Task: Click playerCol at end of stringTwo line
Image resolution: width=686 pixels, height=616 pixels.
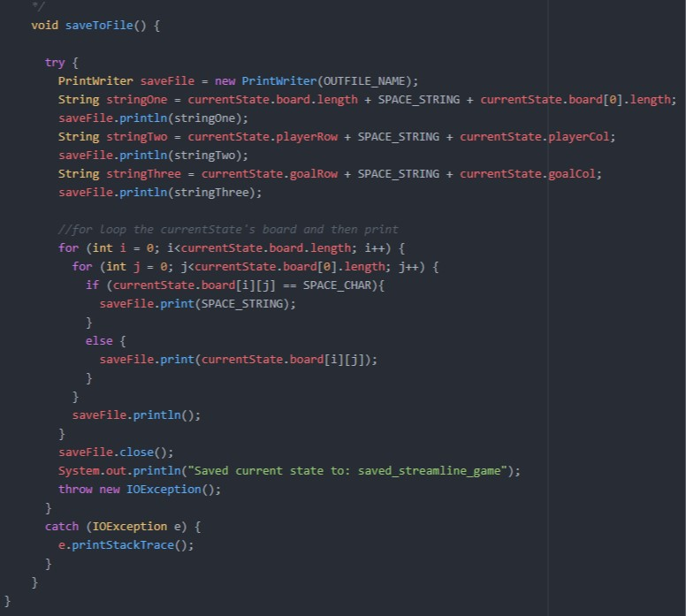Action: click(x=578, y=137)
